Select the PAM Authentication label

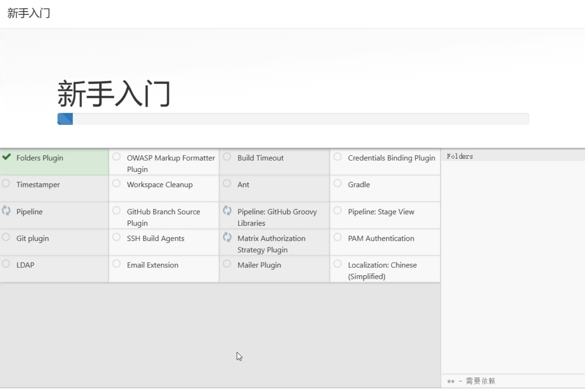coord(381,238)
